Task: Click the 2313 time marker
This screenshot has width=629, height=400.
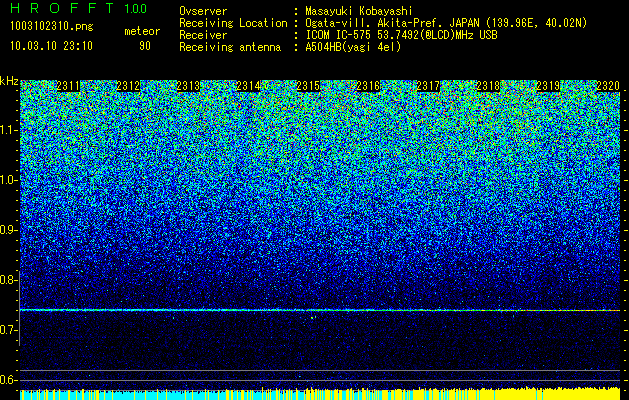Action: [x=188, y=86]
